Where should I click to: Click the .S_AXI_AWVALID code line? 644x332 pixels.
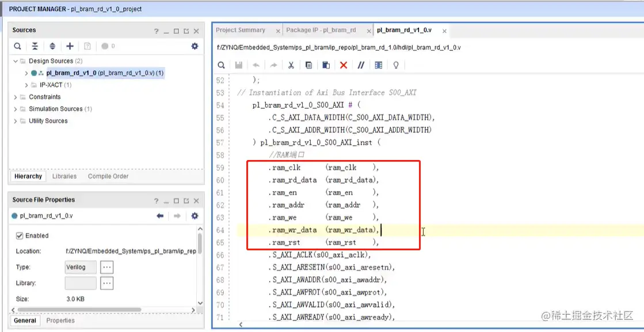pyautogui.click(x=331, y=304)
